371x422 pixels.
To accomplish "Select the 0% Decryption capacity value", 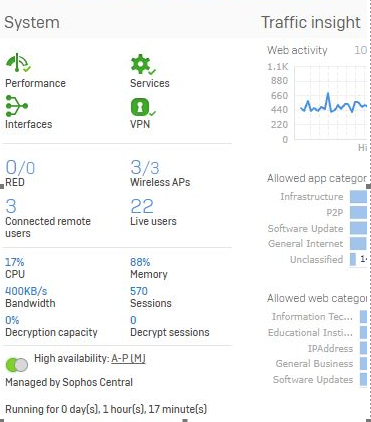I will pyautogui.click(x=12, y=320).
